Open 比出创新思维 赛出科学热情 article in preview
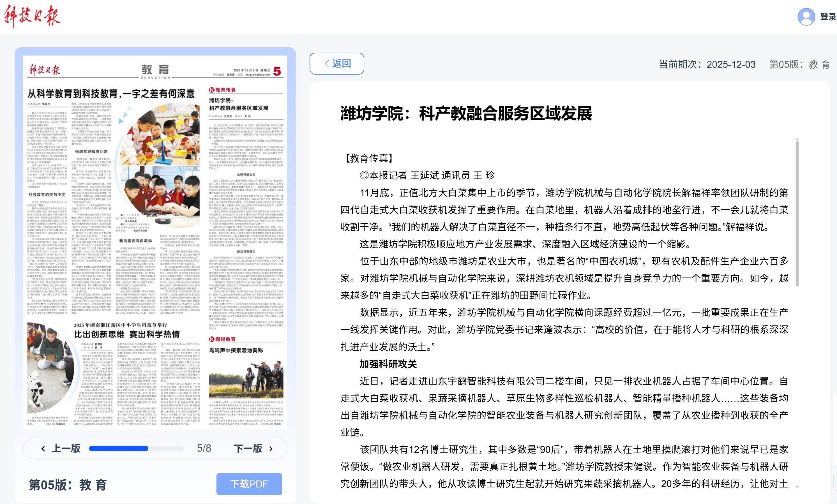Image resolution: width=837 pixels, height=504 pixels. [x=127, y=334]
